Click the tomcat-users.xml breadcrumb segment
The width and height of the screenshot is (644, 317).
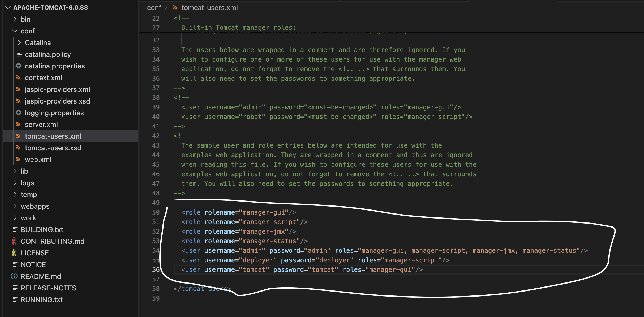click(210, 8)
